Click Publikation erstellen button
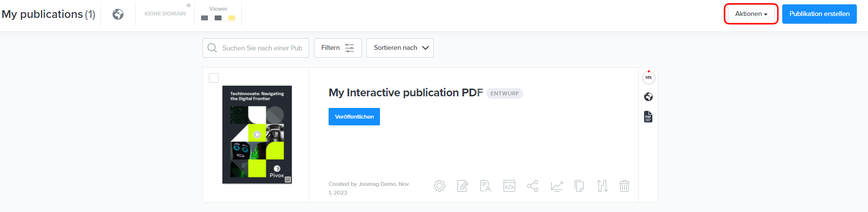 point(819,14)
